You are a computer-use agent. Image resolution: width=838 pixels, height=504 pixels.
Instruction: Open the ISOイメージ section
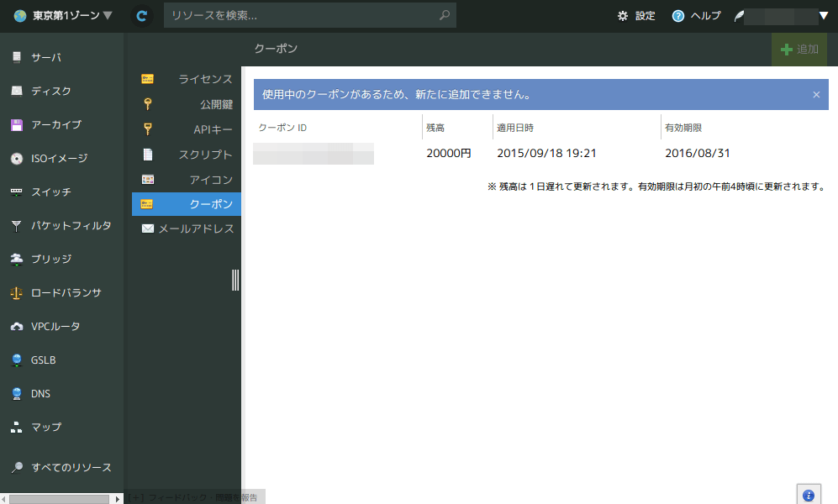[59, 158]
